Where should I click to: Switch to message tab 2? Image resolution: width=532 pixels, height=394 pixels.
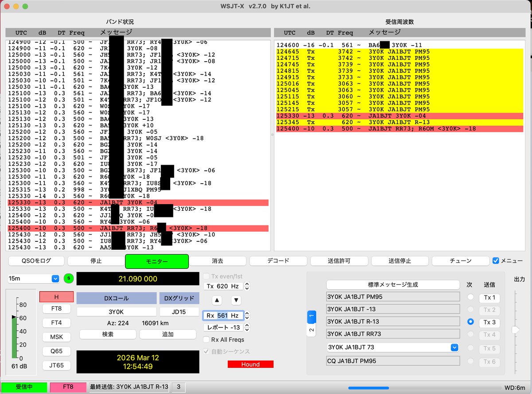click(312, 330)
